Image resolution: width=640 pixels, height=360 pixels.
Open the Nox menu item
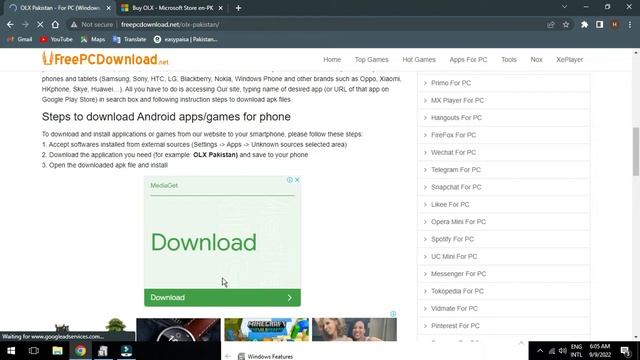coord(536,60)
